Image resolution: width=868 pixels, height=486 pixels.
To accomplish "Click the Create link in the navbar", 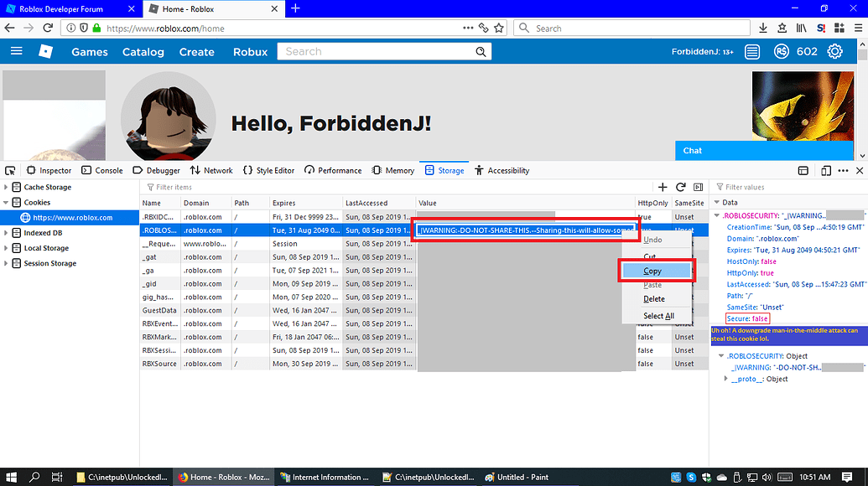I will click(x=196, y=51).
